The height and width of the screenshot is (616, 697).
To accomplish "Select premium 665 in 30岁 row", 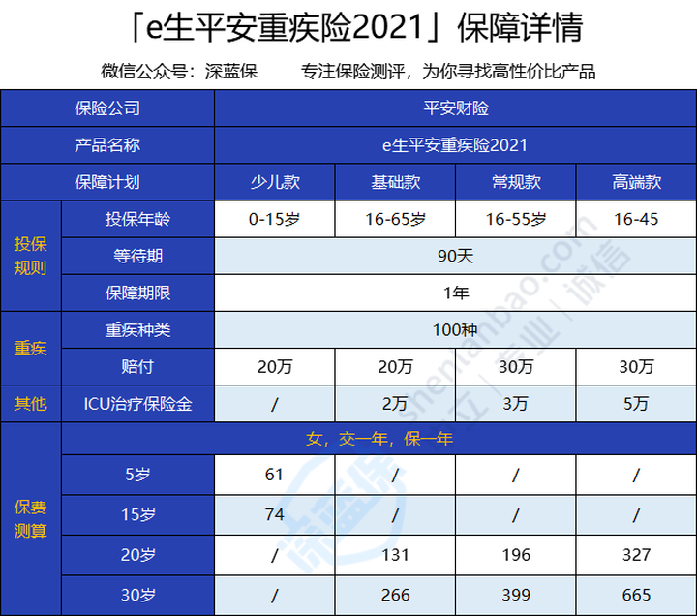I will coord(636,595).
